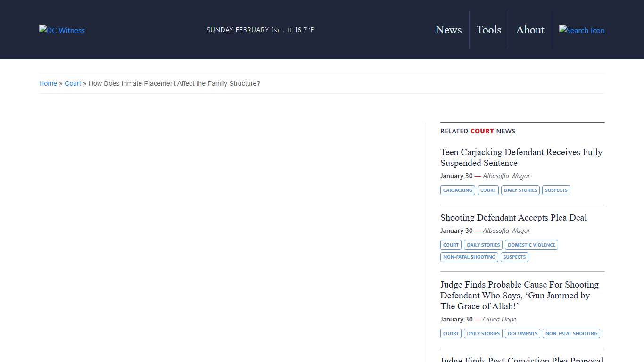The width and height of the screenshot is (644, 362).
Task: Select COURT tag under carjacking article
Action: point(488,190)
